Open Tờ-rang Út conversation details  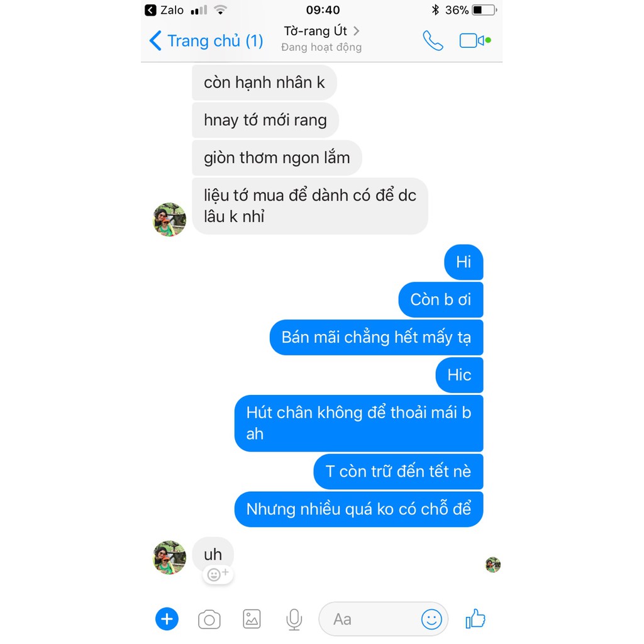click(321, 38)
